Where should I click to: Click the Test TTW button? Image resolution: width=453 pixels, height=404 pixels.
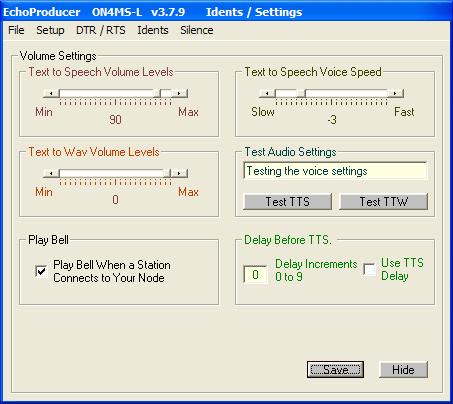pyautogui.click(x=383, y=202)
